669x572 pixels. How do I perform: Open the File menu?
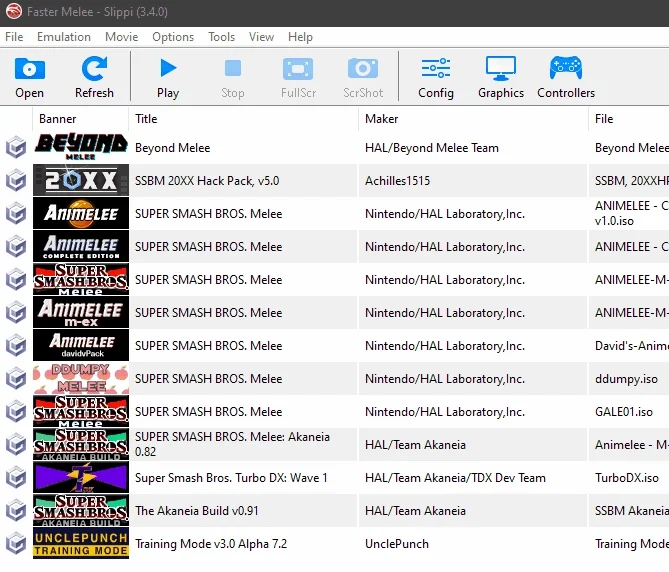[x=14, y=37]
